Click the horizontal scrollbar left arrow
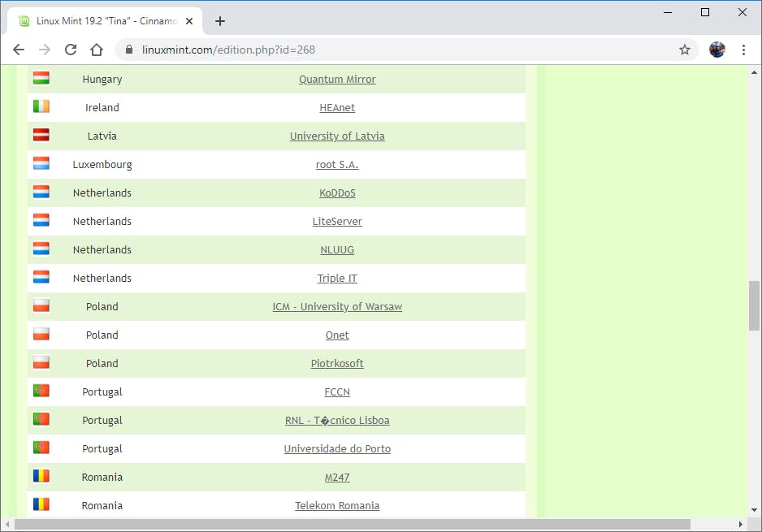Screen dimensions: 762x532 point(7,525)
